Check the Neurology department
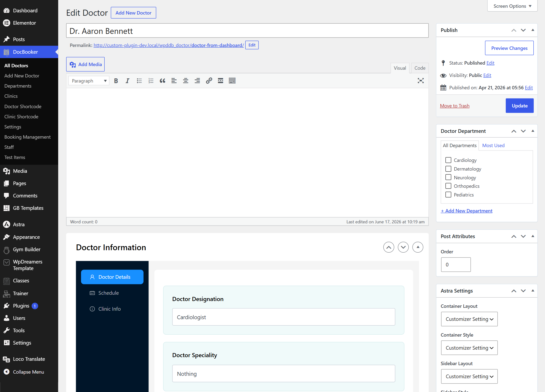This screenshot has height=392, width=545. click(x=448, y=177)
